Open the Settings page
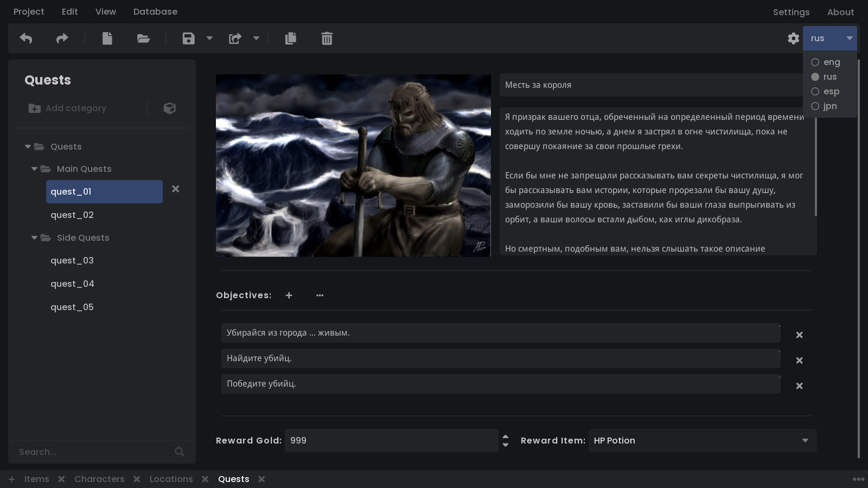This screenshot has width=868, height=488. 791,11
